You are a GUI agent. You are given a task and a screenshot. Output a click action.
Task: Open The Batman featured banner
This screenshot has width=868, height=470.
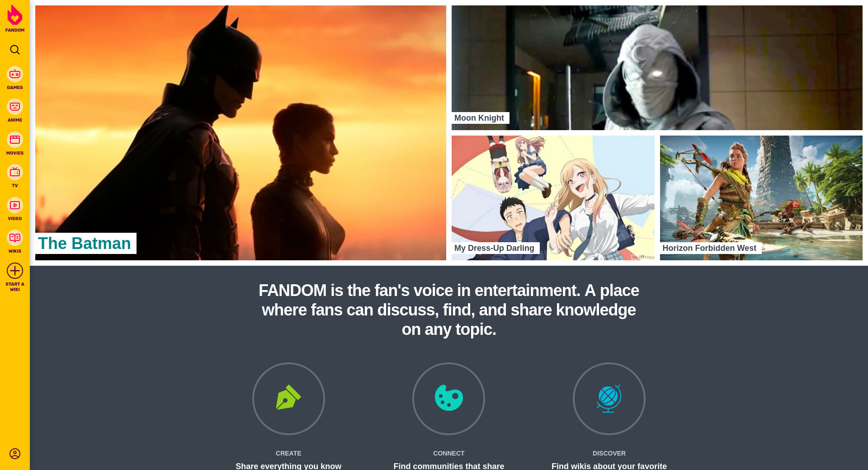pos(241,133)
